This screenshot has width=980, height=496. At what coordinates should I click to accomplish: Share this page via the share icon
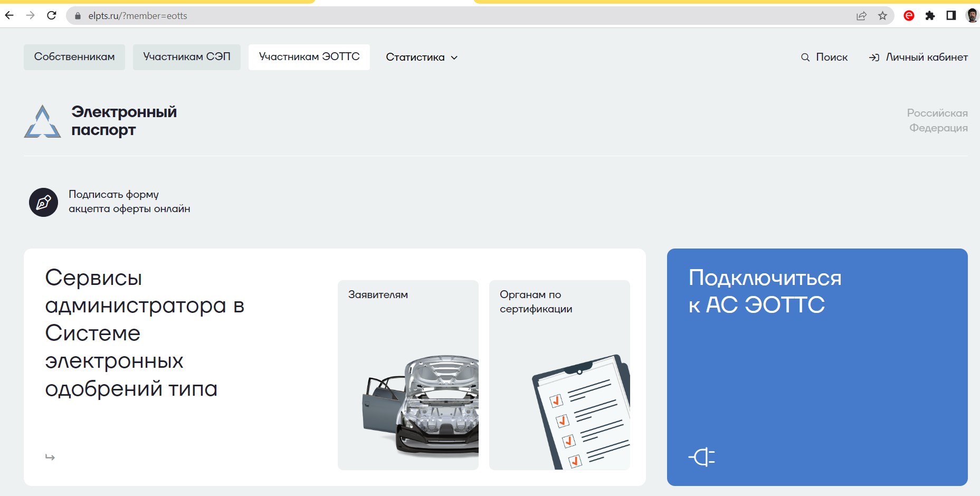[x=861, y=16]
